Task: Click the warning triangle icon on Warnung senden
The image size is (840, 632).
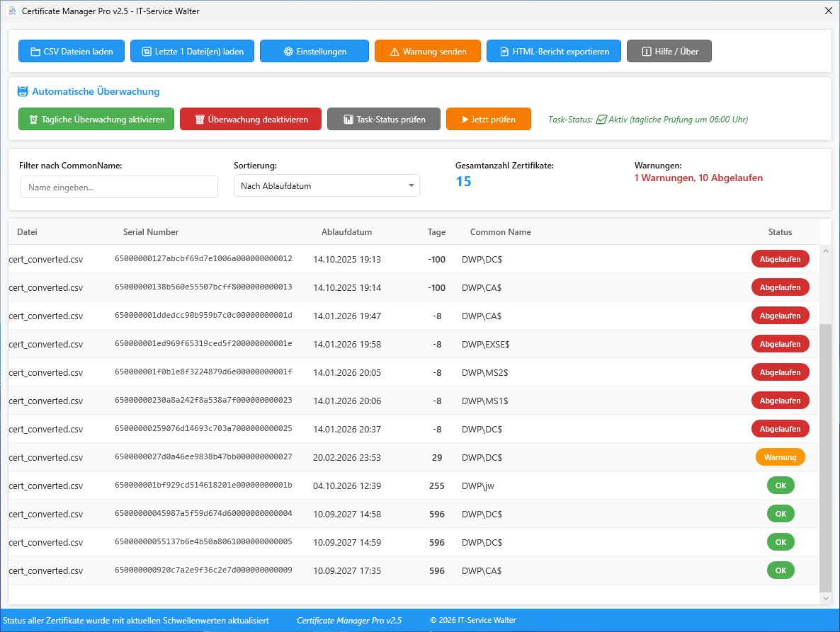Action: tap(395, 52)
